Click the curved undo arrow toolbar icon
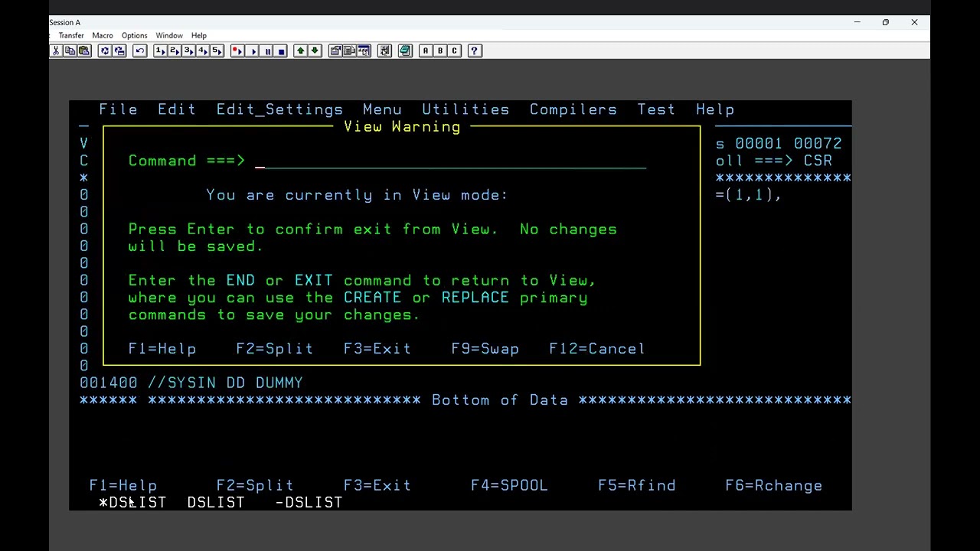The width and height of the screenshot is (980, 551). click(x=140, y=51)
